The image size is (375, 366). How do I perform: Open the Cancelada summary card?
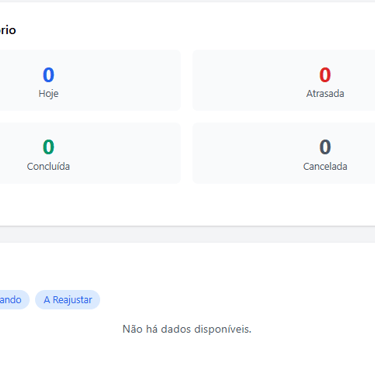pos(284,153)
